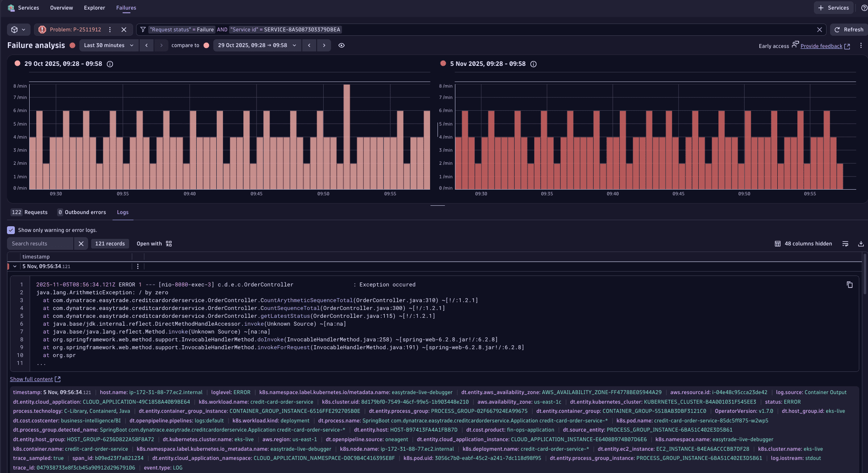Image resolution: width=868 pixels, height=473 pixels.
Task: Copy log content with copy icon
Action: [x=849, y=285]
